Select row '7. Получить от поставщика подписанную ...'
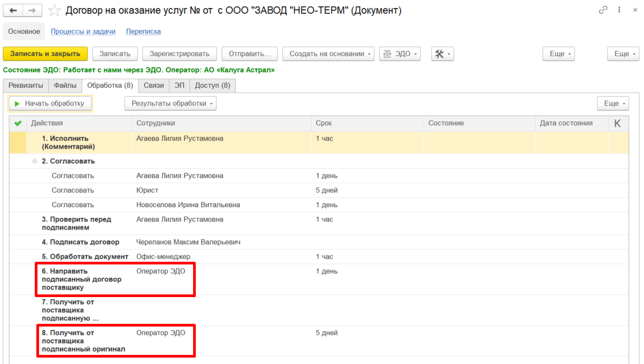Screen dimensions: 644x364 [319, 310]
